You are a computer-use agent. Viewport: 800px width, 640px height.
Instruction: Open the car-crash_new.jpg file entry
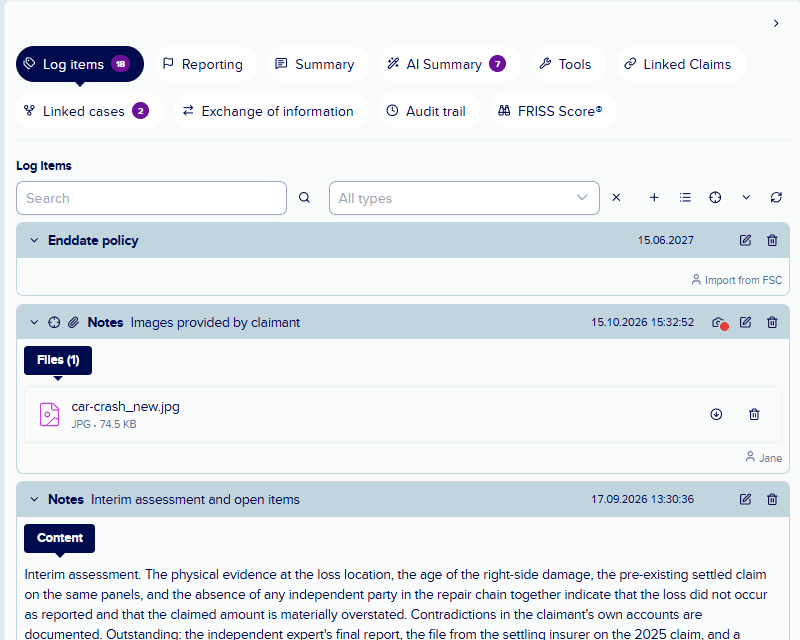tap(403, 414)
